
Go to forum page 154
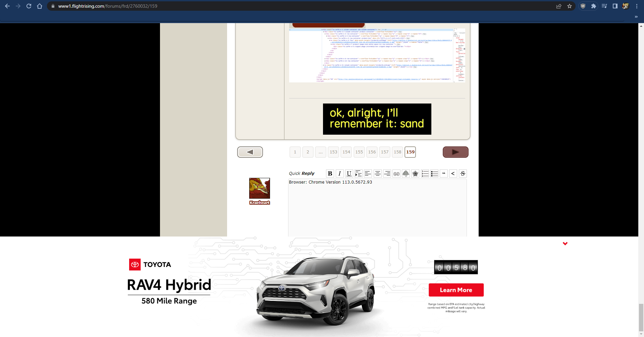pyautogui.click(x=346, y=152)
